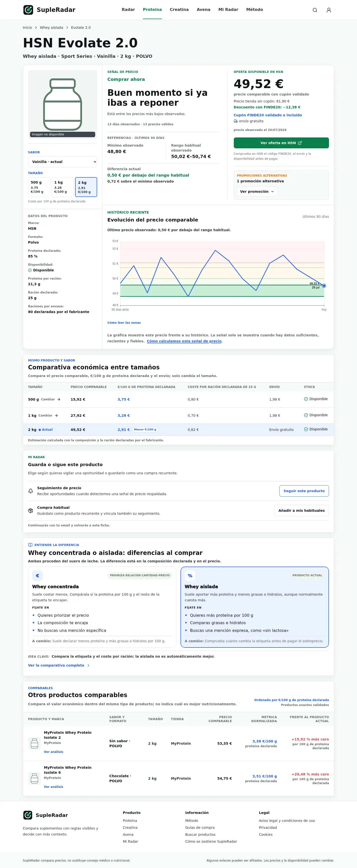Open the Creatina nav item
The image size is (357, 868).
tap(179, 9)
